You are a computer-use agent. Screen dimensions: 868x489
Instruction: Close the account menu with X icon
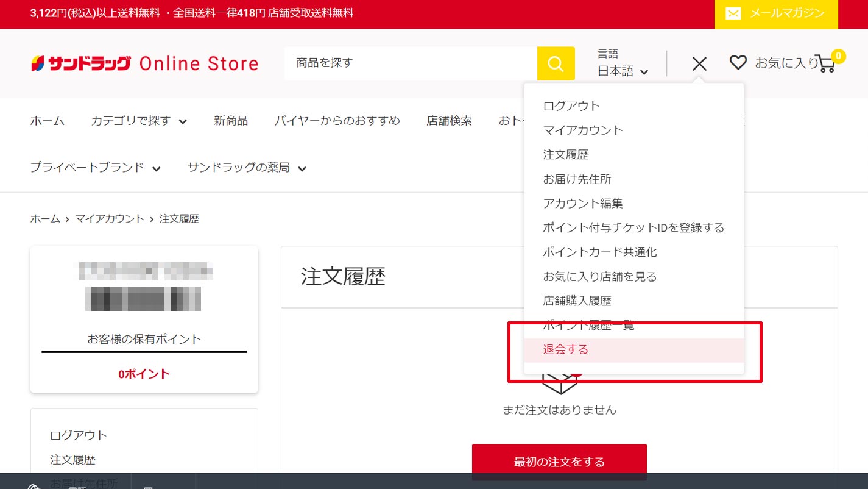[699, 63]
